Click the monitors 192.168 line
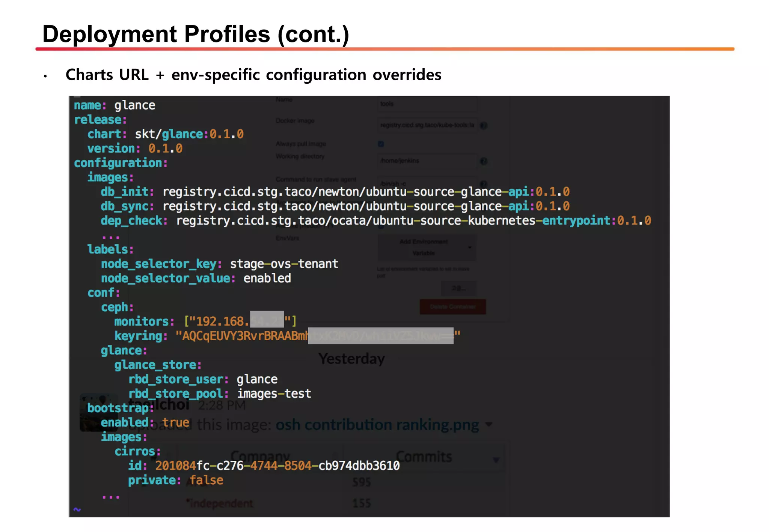Viewport: 769px width, 532px height. [x=205, y=321]
